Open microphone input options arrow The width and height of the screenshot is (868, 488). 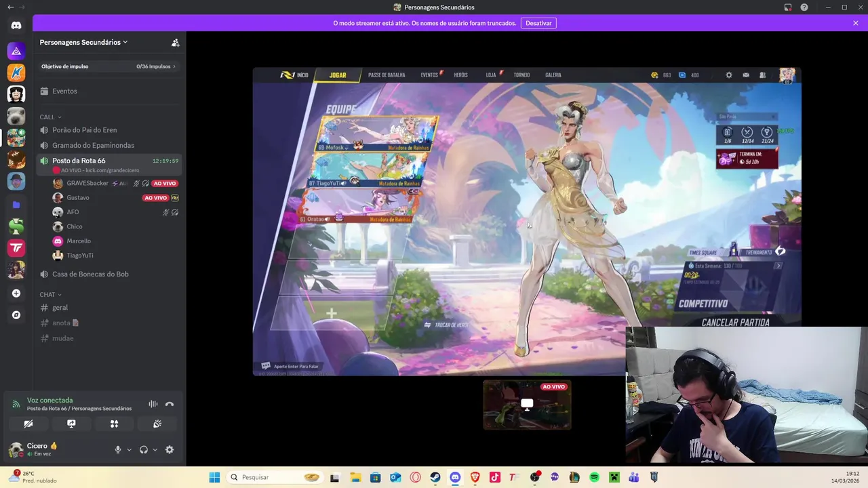pyautogui.click(x=129, y=450)
